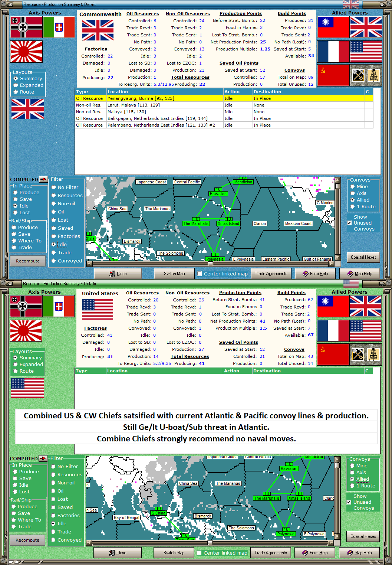
Task: Click the Destination column header in top window
Action: pos(309,92)
